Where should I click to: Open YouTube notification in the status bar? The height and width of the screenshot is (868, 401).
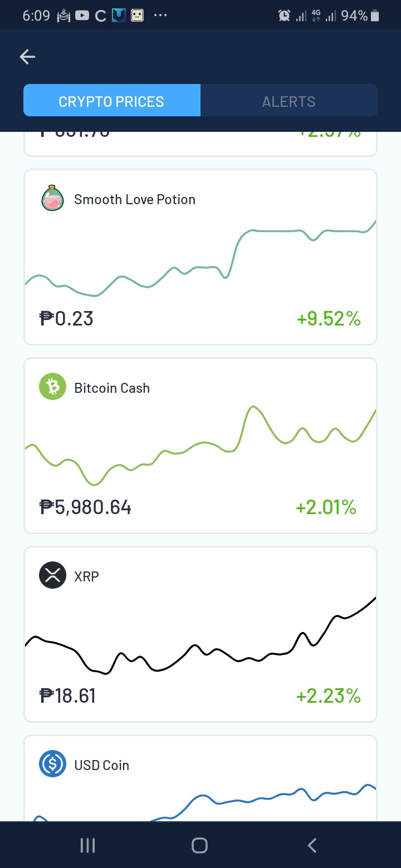click(82, 16)
